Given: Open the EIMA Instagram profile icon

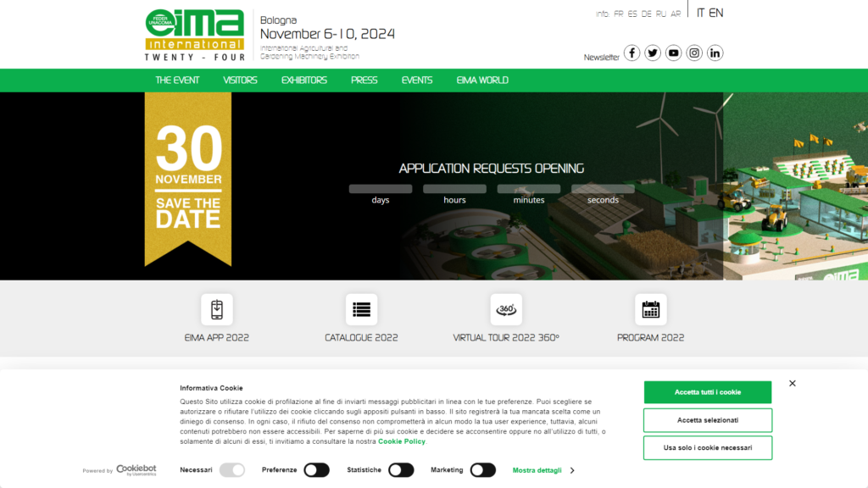Looking at the screenshot, I should pyautogui.click(x=694, y=53).
